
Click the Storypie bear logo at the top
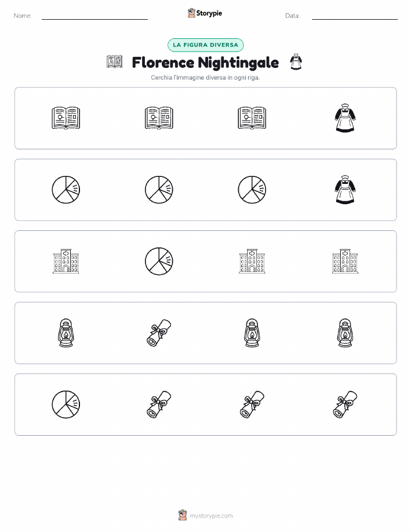point(192,13)
